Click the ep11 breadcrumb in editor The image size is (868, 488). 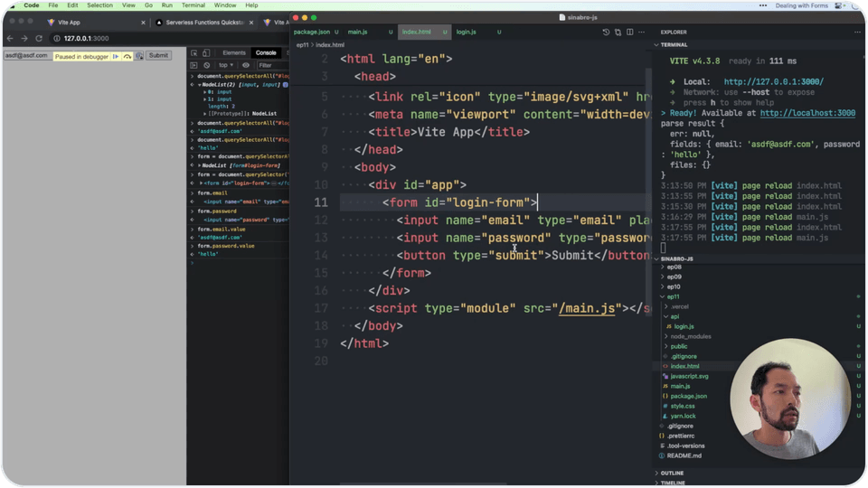click(302, 45)
